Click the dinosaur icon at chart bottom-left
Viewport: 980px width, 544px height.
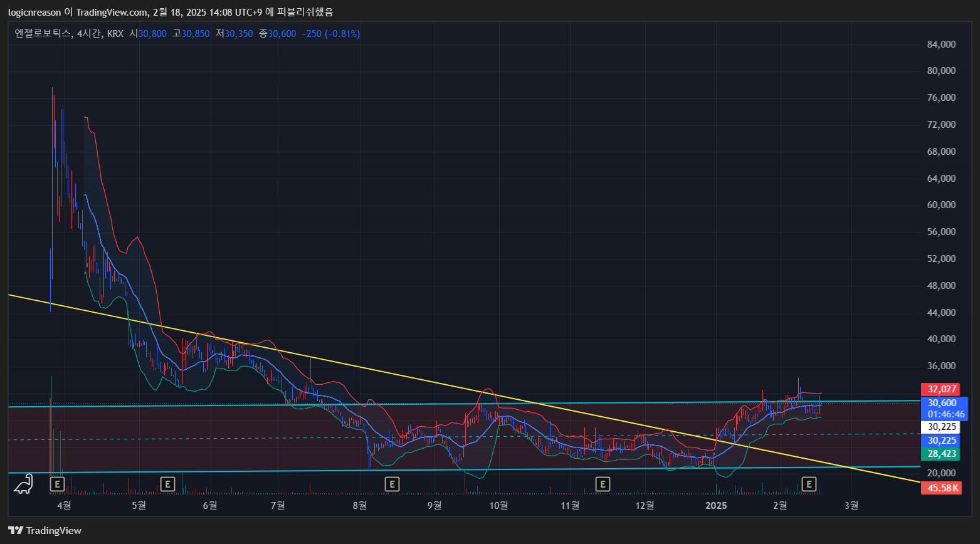[23, 484]
